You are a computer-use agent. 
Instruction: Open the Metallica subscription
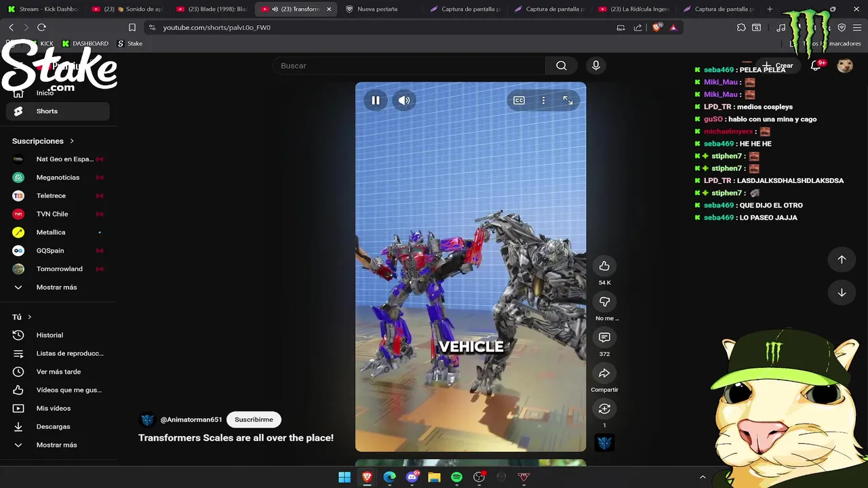click(x=58, y=232)
